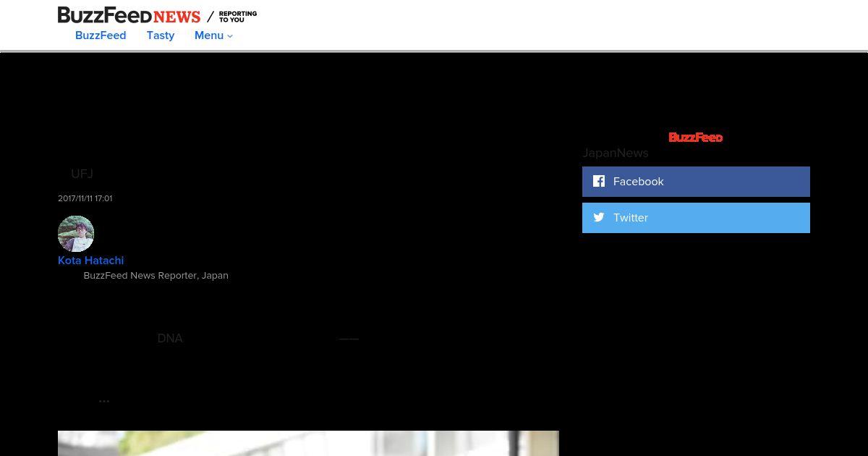Open the Kota Hatachi author link
This screenshot has height=456, width=868.
91,261
